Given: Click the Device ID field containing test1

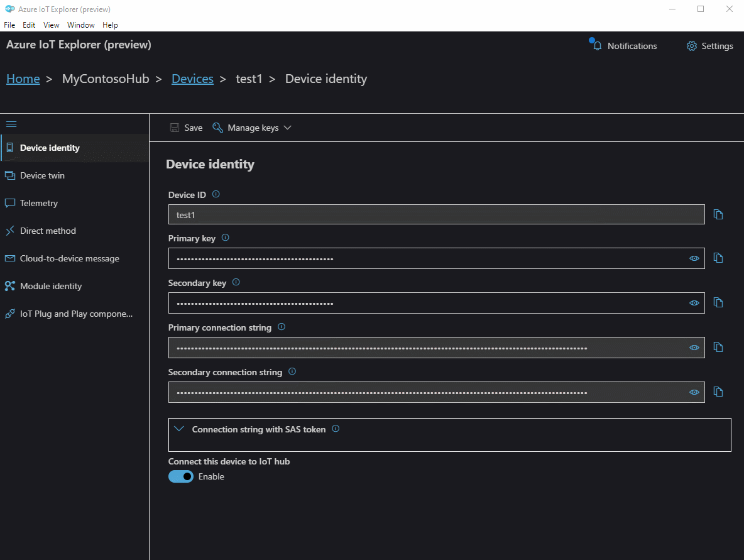Looking at the screenshot, I should [437, 214].
